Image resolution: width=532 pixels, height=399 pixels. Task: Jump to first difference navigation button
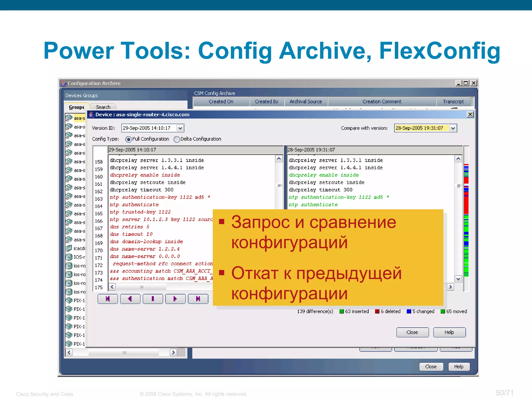click(108, 299)
